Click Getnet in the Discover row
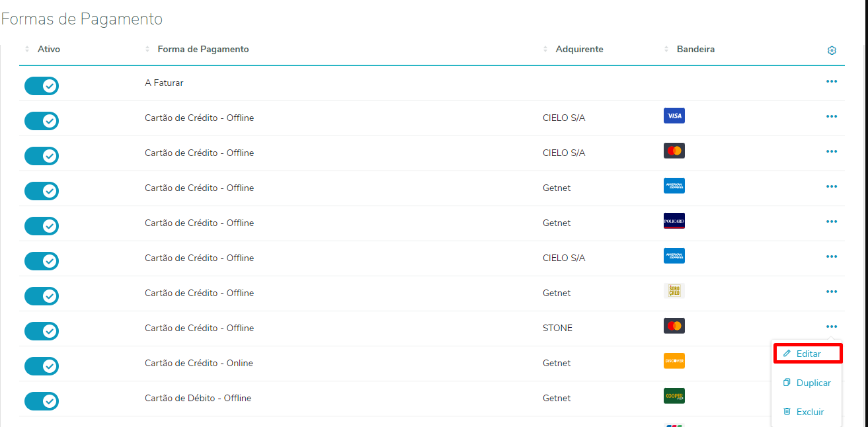Image resolution: width=868 pixels, height=427 pixels. tap(557, 363)
